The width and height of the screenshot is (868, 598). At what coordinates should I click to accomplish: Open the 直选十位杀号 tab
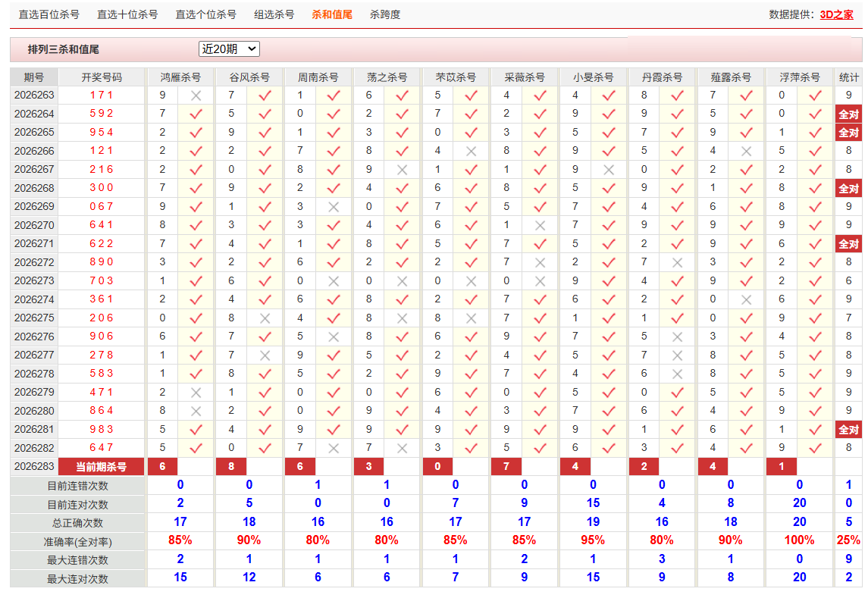[127, 15]
